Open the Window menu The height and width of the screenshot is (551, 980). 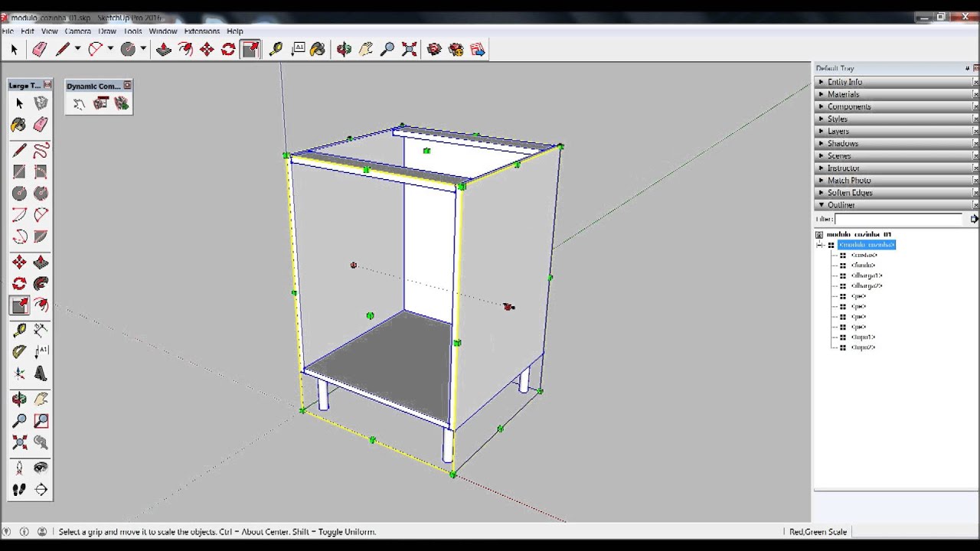click(163, 31)
